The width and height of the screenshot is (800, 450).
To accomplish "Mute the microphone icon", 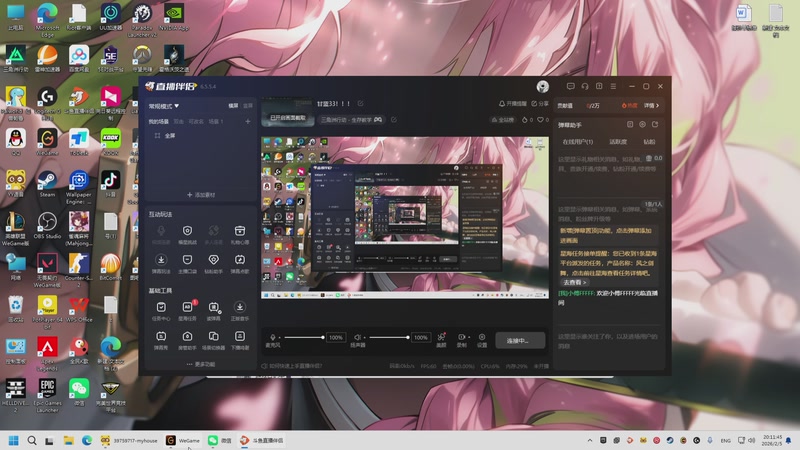I will 272,337.
